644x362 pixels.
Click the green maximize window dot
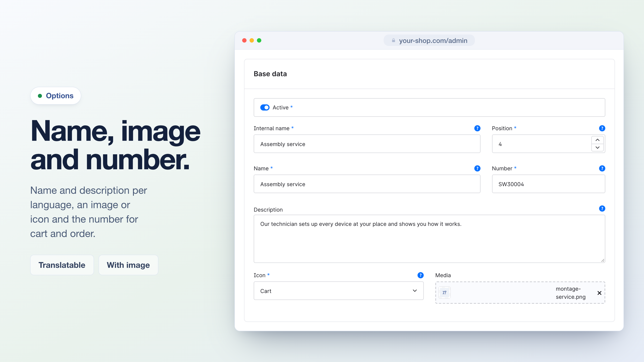coord(259,40)
